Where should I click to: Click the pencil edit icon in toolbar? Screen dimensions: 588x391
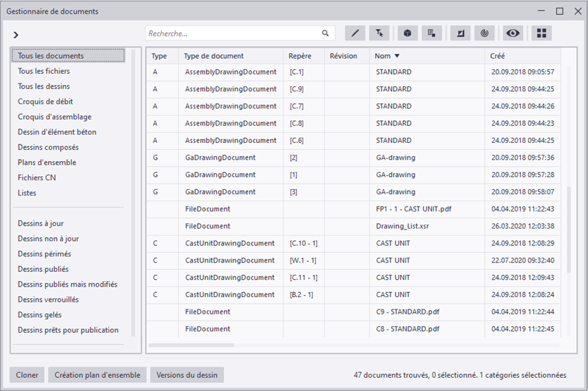pos(355,33)
